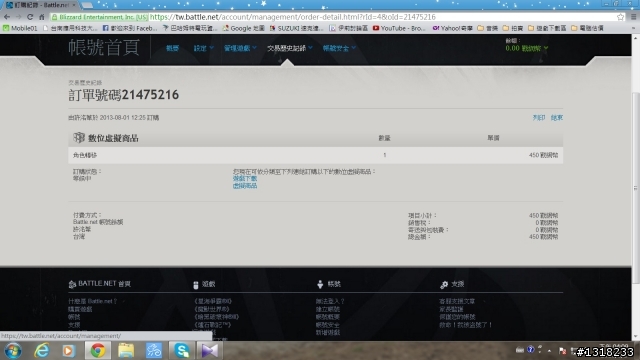Open the 帳號安全 footer link
640x360 pixels.
click(327, 325)
